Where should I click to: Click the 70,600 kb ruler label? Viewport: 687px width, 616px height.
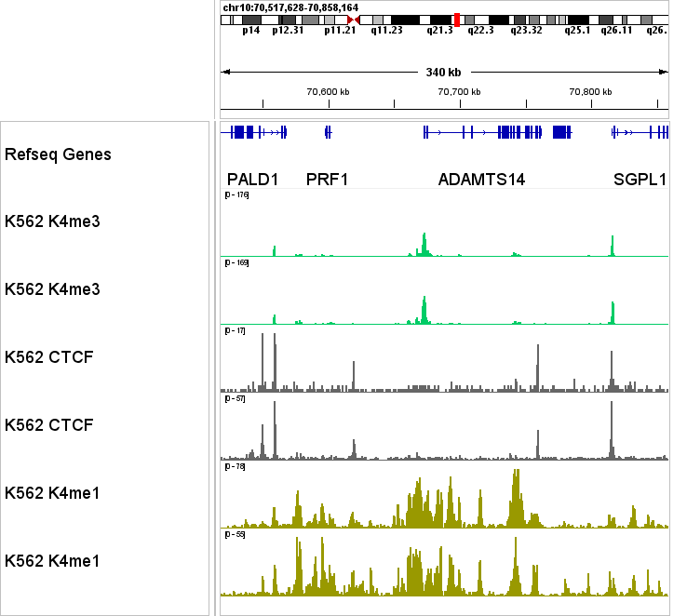pos(328,91)
